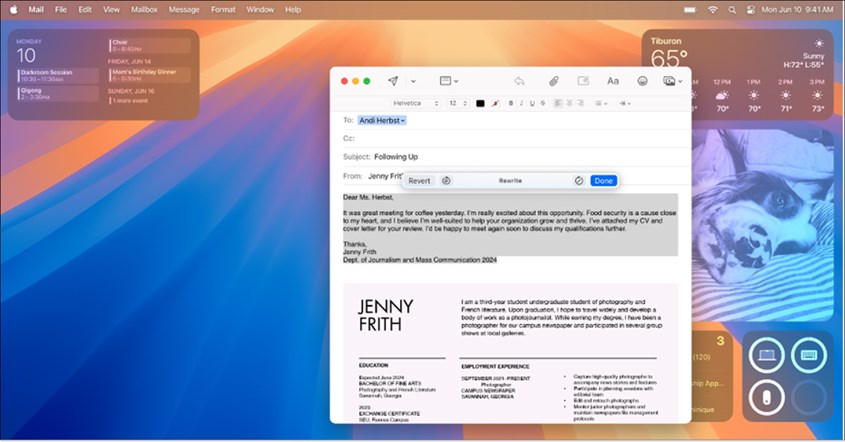Open Mom's Birthday Dinner event

(x=150, y=75)
